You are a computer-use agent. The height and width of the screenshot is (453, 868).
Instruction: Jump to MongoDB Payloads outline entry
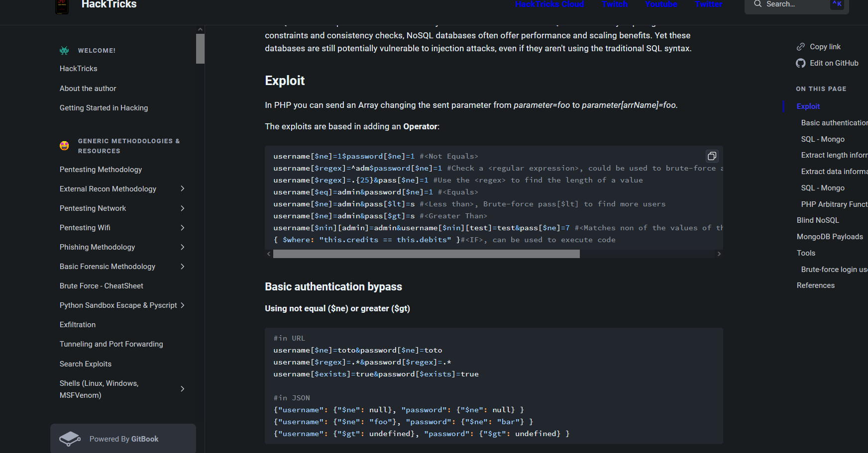tap(830, 237)
